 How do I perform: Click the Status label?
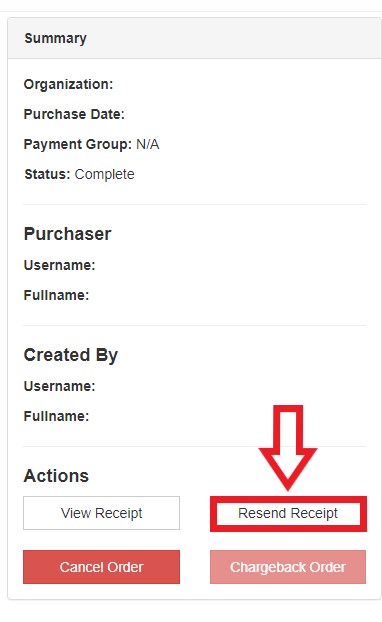(47, 174)
